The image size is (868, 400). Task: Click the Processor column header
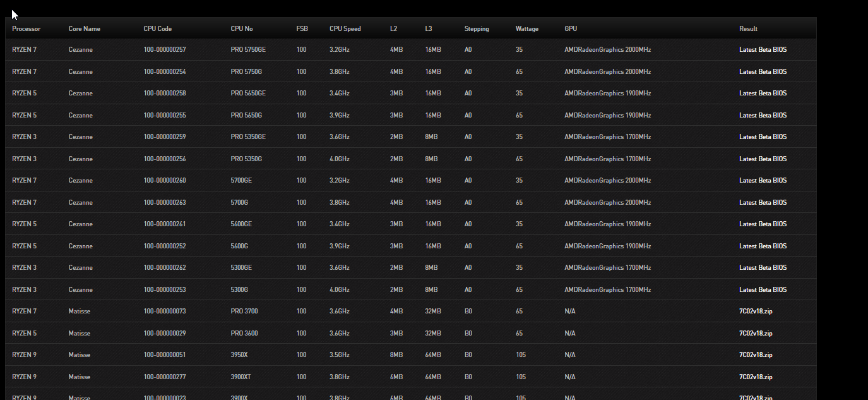27,29
